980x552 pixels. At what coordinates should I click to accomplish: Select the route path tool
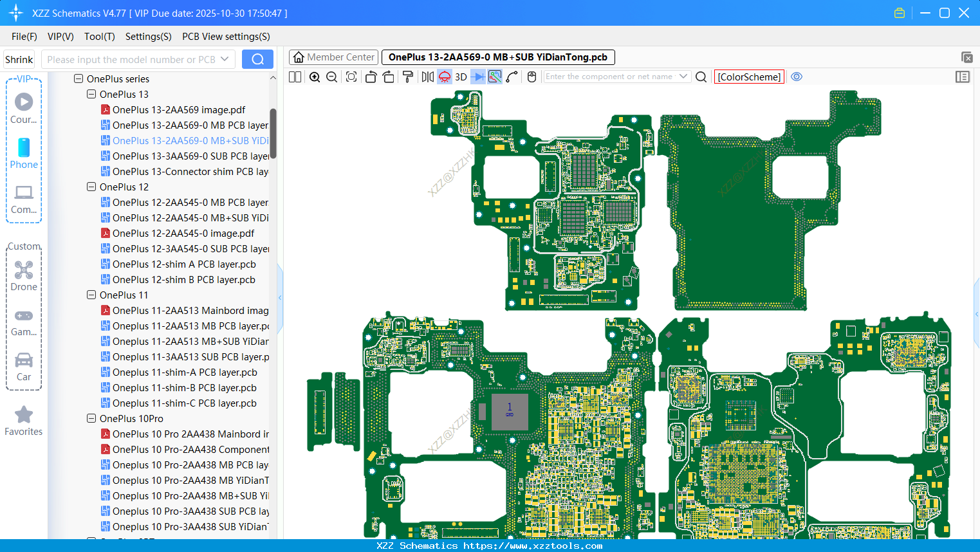coord(512,77)
